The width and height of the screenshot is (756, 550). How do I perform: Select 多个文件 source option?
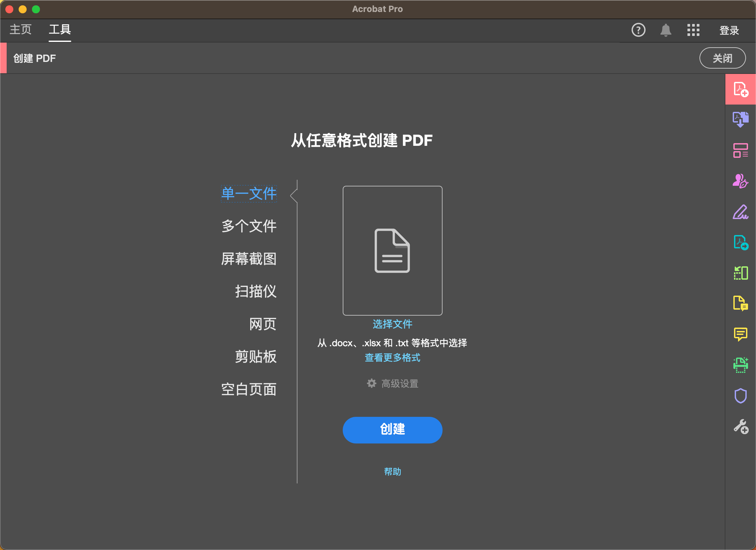click(x=249, y=226)
